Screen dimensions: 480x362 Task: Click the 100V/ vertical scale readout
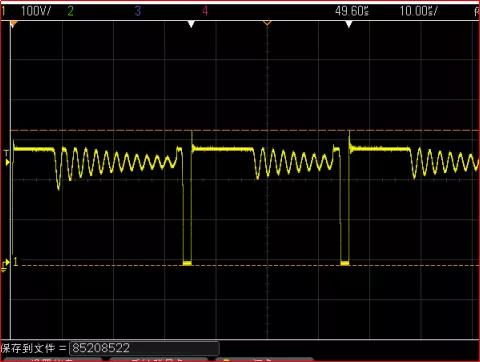pyautogui.click(x=36, y=11)
